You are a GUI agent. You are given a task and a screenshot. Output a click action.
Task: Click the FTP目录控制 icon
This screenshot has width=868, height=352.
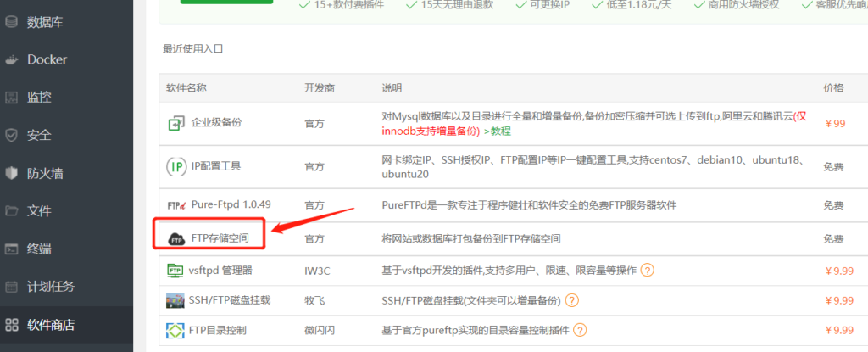[x=175, y=331]
